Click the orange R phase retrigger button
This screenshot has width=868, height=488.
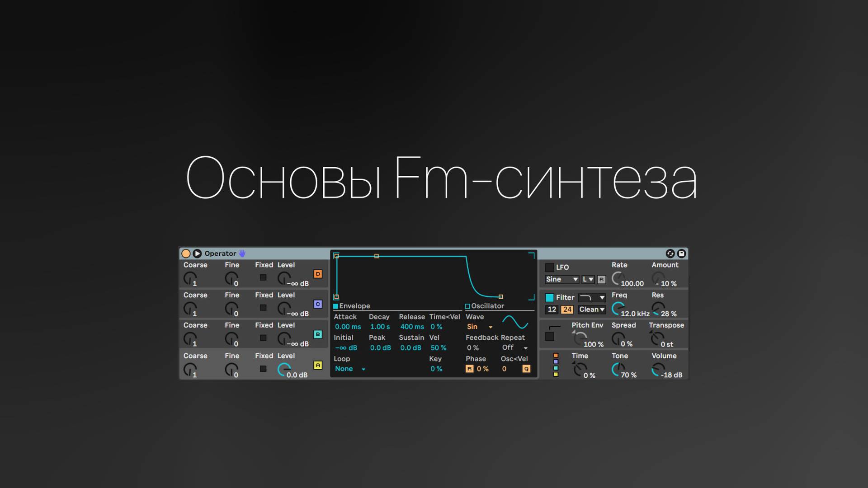pos(469,369)
